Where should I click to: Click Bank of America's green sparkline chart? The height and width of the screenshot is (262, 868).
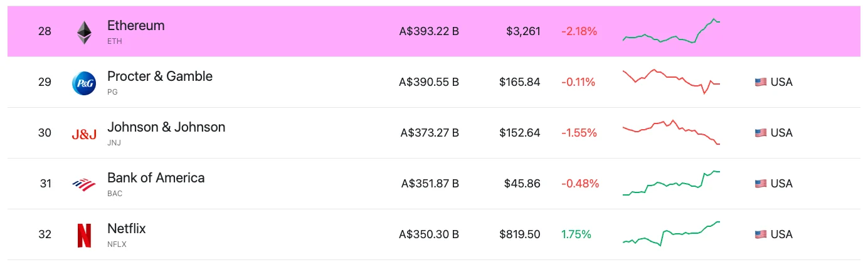point(671,183)
